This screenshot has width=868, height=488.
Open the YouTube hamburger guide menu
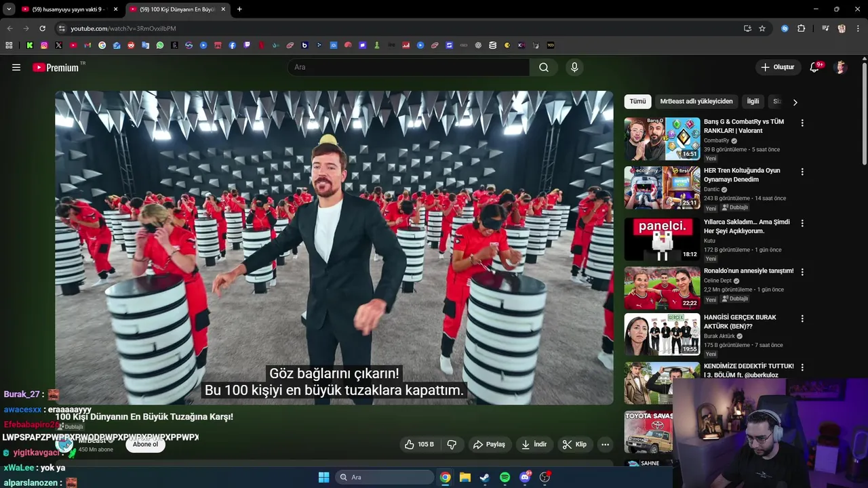tap(16, 67)
